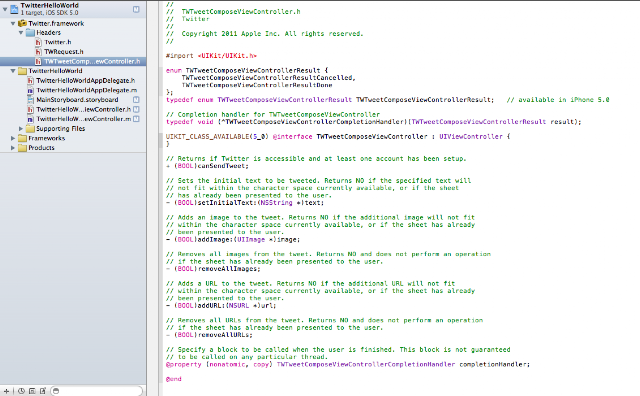Viewport: 640px width, 396px height.
Task: Click TwitterHelloW...ewController.m source-control status badge
Action: tap(136, 119)
